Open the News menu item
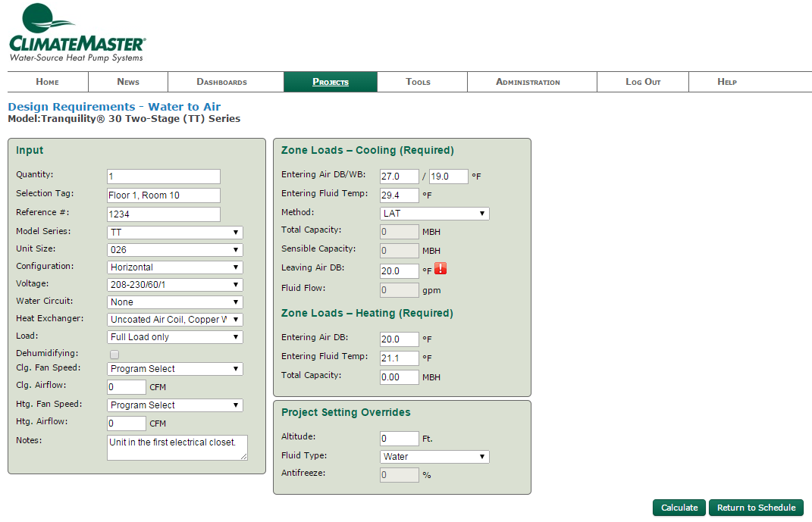Image resolution: width=812 pixels, height=522 pixels. [128, 82]
